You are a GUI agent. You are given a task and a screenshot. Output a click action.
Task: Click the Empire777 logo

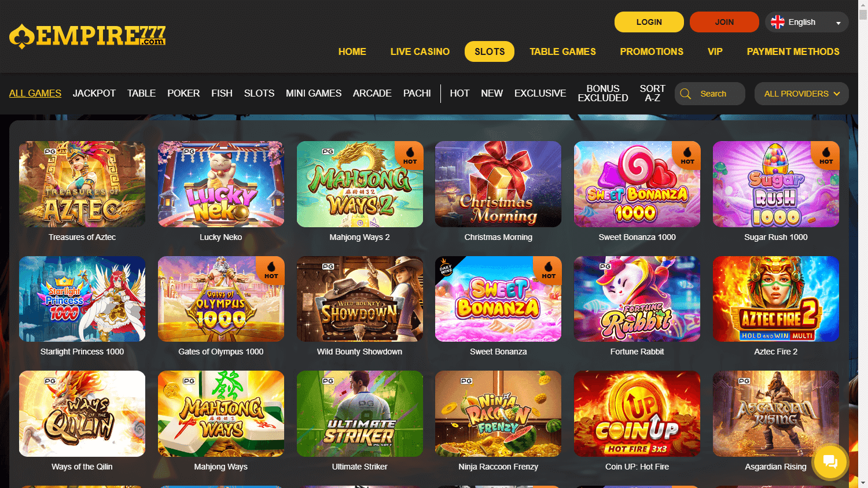coord(87,36)
